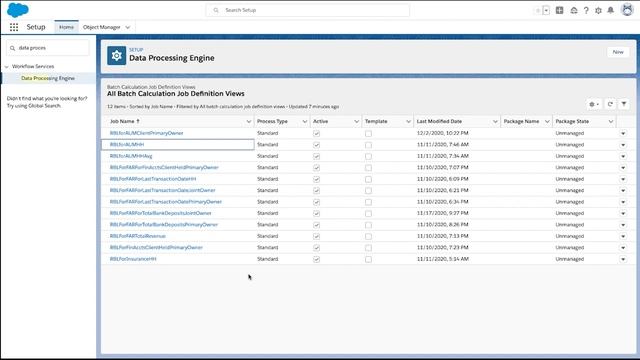The image size is (640, 360).
Task: Toggle Template checkbox for RBLForFinAcctsClientHeldPrimaryOwner
Action: coord(368,248)
